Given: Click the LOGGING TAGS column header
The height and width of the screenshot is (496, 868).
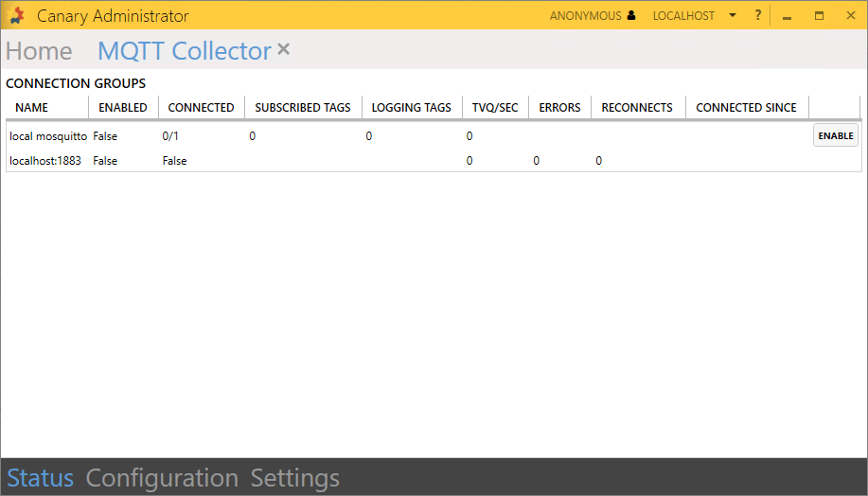Looking at the screenshot, I should (x=411, y=108).
